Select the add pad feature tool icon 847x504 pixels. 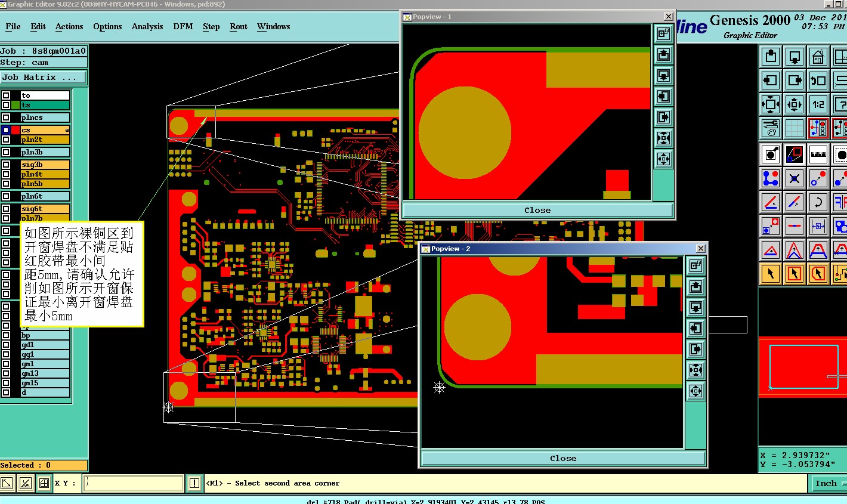point(771,154)
